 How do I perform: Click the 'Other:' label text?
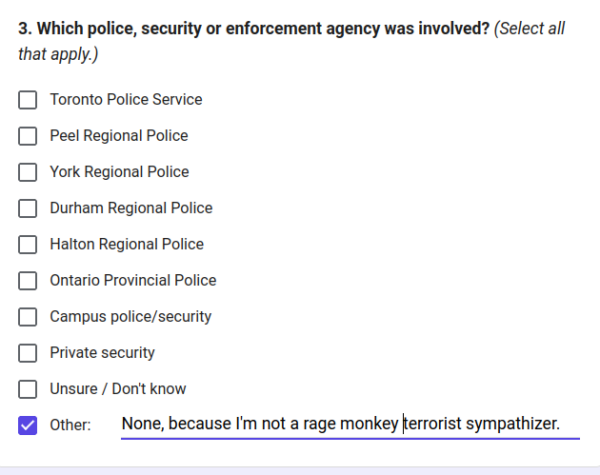coord(70,425)
